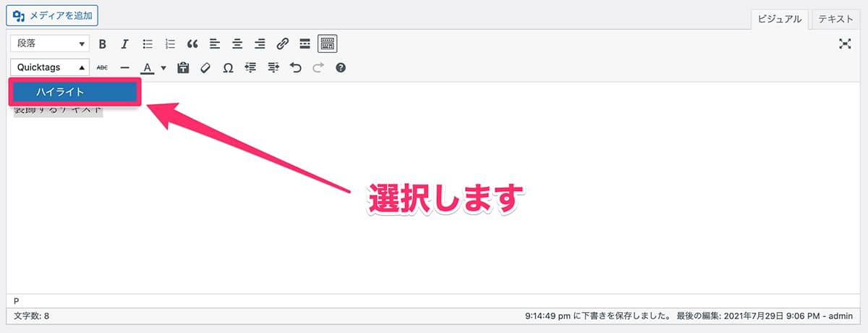Image resolution: width=868 pixels, height=333 pixels.
Task: Insert a bulleted list
Action: (x=148, y=44)
